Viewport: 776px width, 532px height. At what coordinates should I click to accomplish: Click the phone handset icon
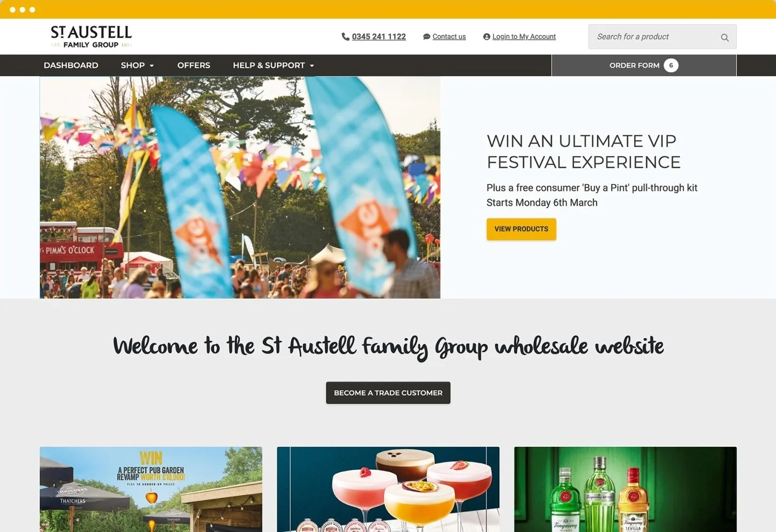pyautogui.click(x=345, y=37)
